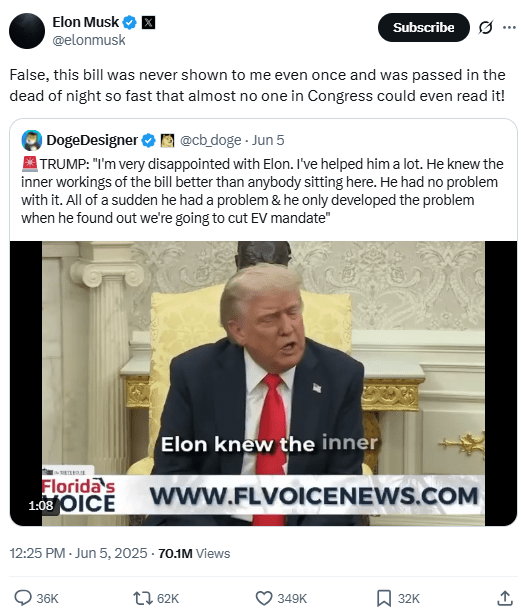This screenshot has height=615, width=521.
Task: Click the share upload icon
Action: [x=505, y=598]
